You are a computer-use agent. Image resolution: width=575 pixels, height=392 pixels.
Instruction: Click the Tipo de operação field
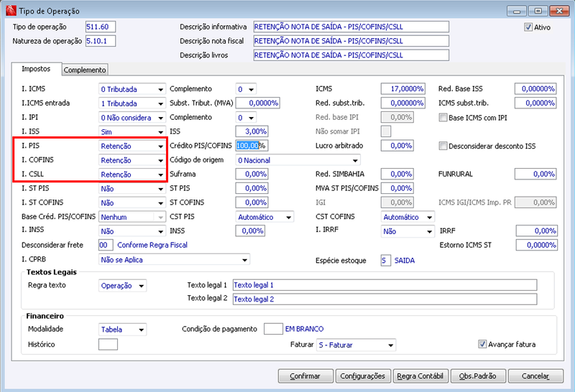(101, 27)
